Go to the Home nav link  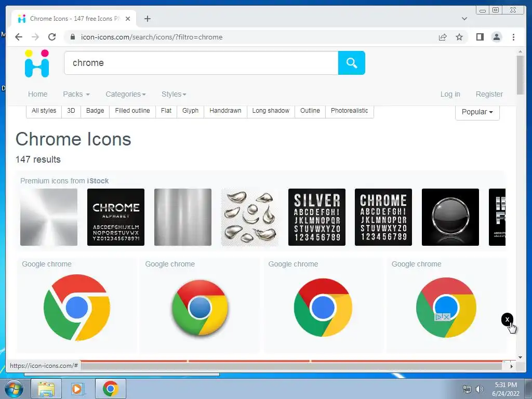click(x=37, y=94)
